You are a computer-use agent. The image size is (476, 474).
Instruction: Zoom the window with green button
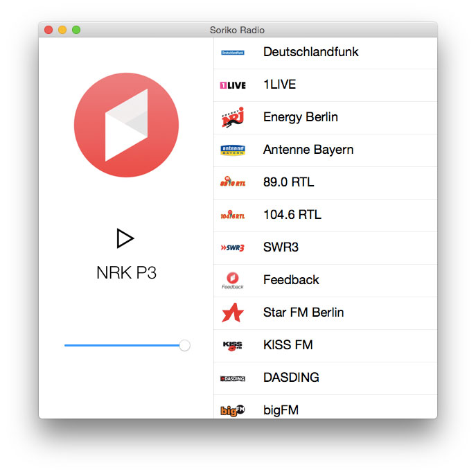76,30
